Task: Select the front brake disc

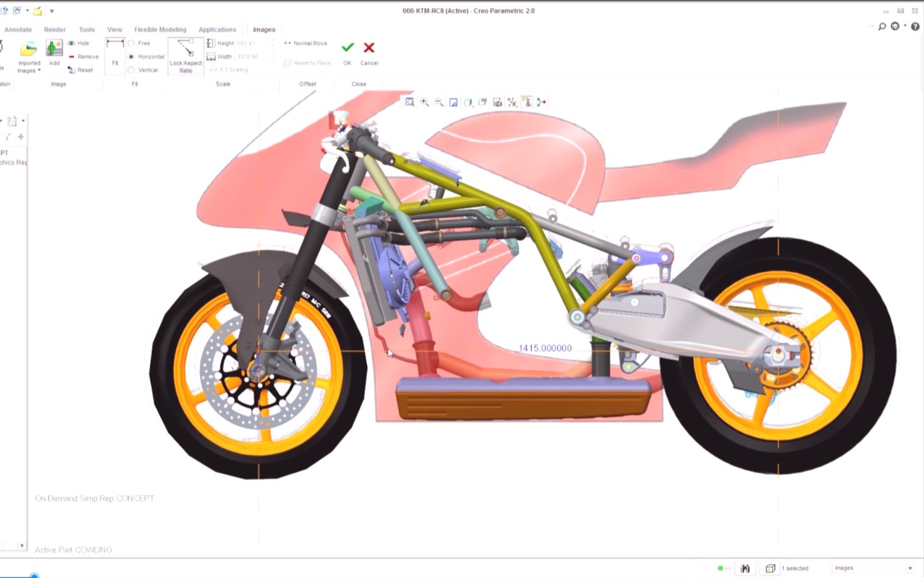Action: point(259,372)
